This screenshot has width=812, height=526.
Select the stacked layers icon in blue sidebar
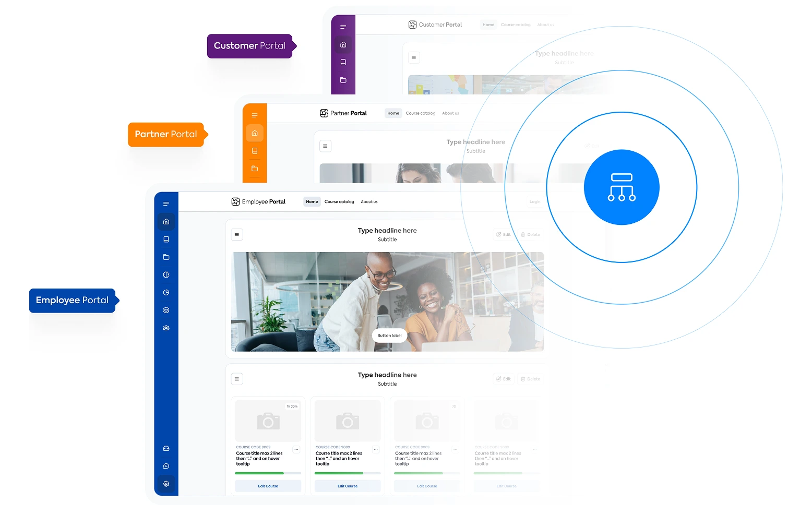tap(166, 310)
